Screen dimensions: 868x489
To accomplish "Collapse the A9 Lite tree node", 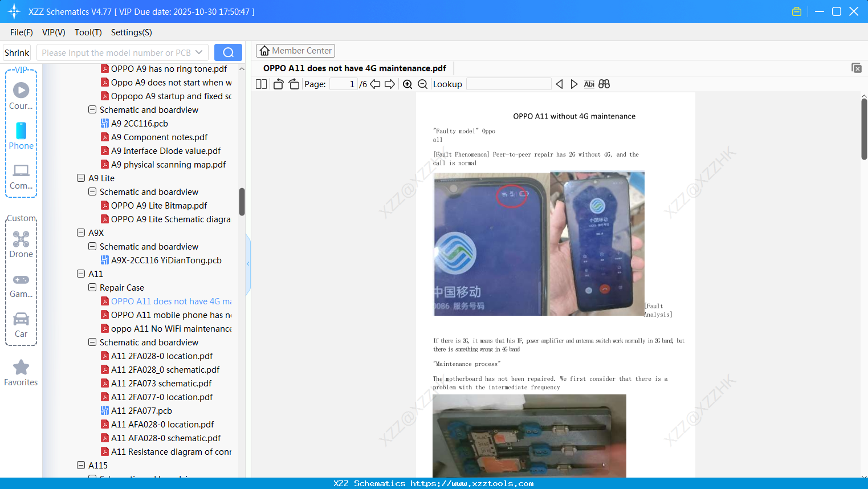I will point(81,178).
